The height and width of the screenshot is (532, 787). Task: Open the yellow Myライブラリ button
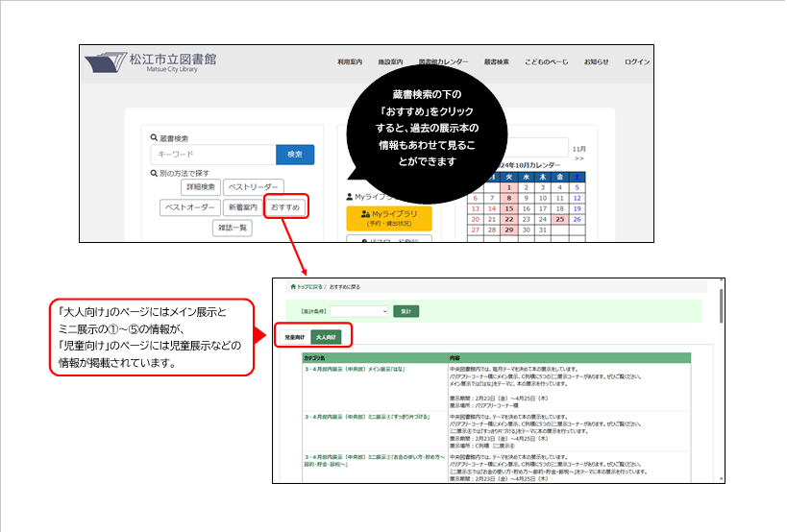click(x=389, y=218)
